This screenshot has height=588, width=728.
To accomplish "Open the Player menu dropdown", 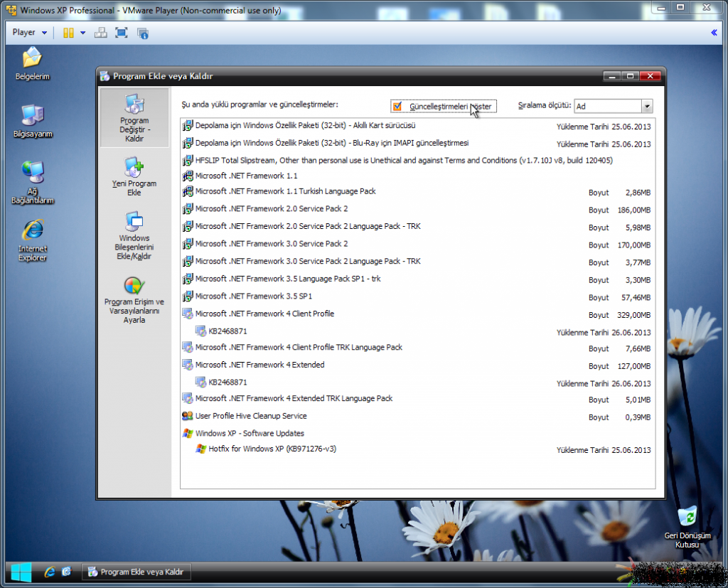I will click(30, 33).
